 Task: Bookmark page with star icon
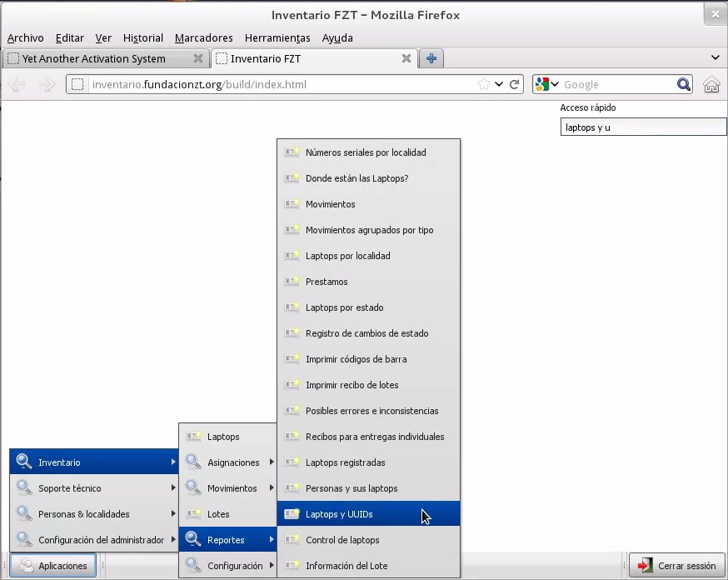pos(484,84)
